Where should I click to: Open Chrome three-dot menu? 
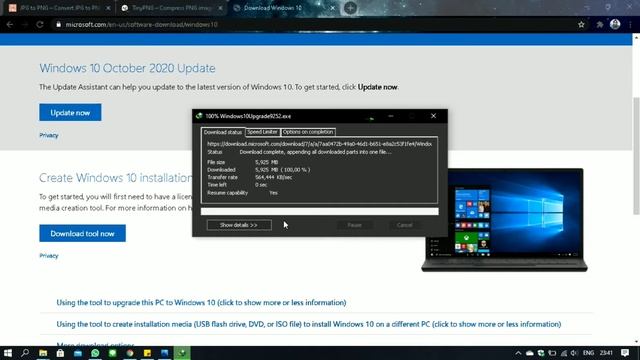[x=631, y=24]
